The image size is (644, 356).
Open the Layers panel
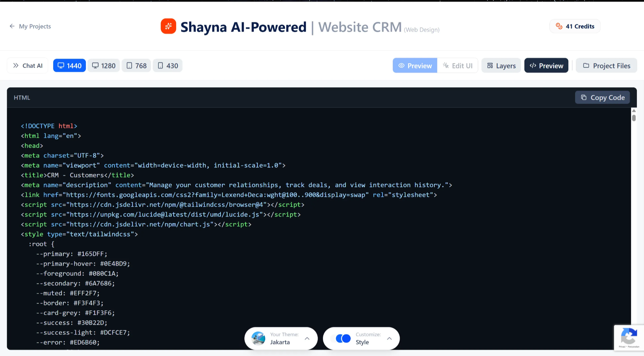[501, 65]
